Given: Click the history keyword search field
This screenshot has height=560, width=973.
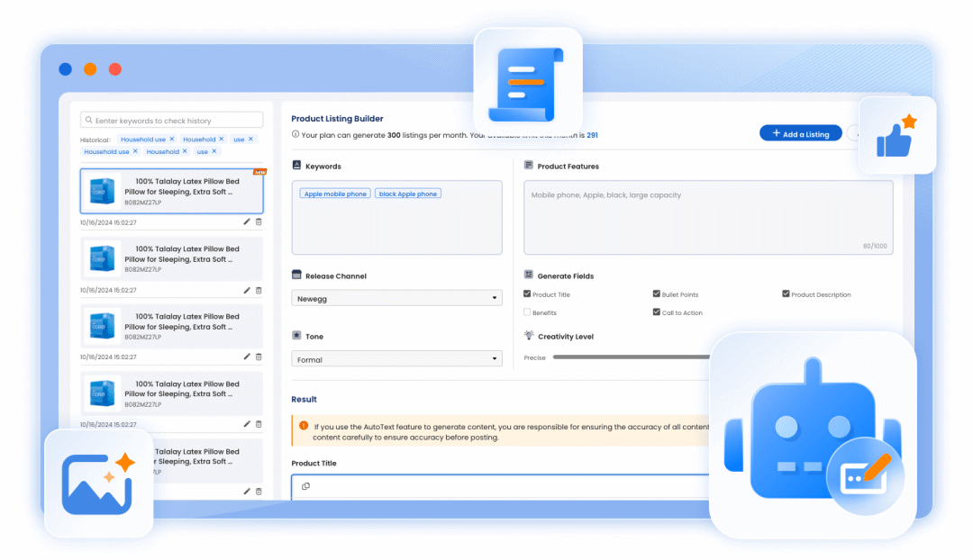Looking at the screenshot, I should [172, 120].
